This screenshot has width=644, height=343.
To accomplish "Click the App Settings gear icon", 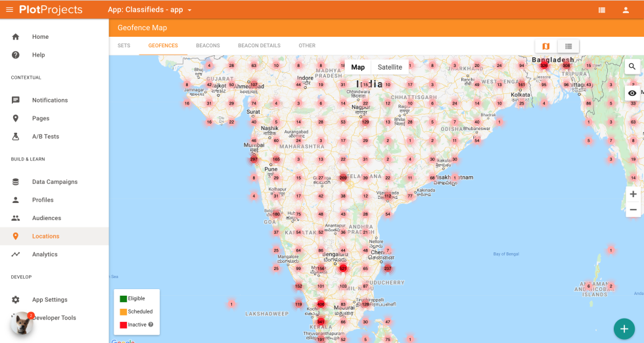I will 16,300.
